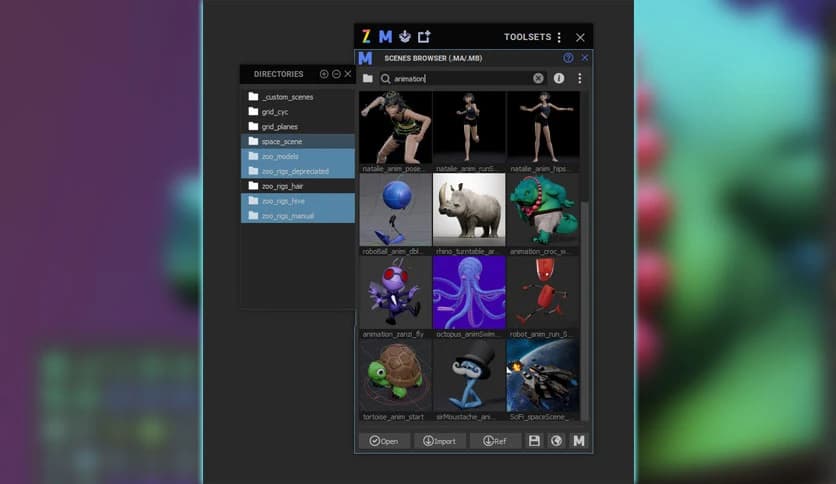The image size is (836, 484).
Task: Select the _custom_scenes folder
Action: click(298, 97)
